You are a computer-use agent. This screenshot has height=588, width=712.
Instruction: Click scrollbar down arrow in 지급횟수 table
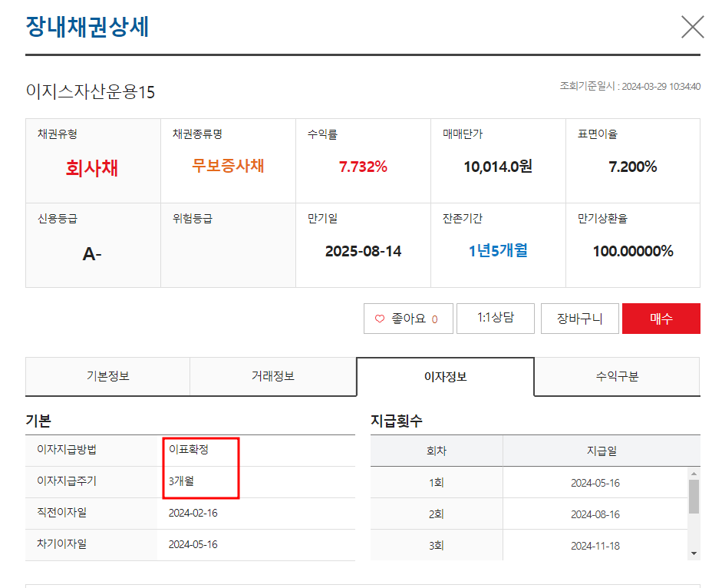pos(694,553)
